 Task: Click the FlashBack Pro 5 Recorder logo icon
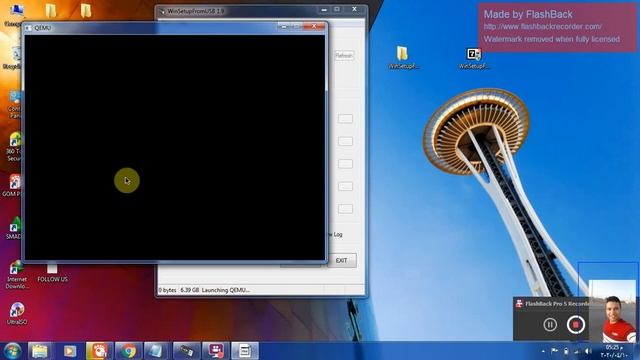click(x=519, y=303)
